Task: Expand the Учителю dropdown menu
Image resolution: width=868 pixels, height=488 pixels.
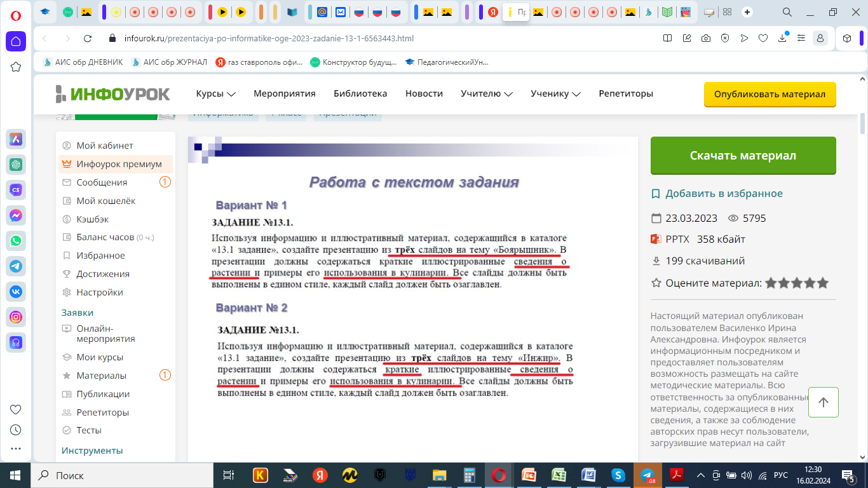Action: tap(487, 93)
